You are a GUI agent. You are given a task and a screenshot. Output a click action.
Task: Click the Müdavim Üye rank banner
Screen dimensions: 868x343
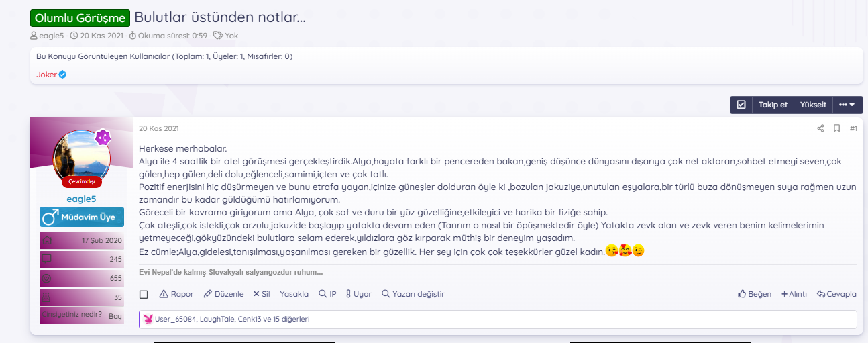pos(82,217)
